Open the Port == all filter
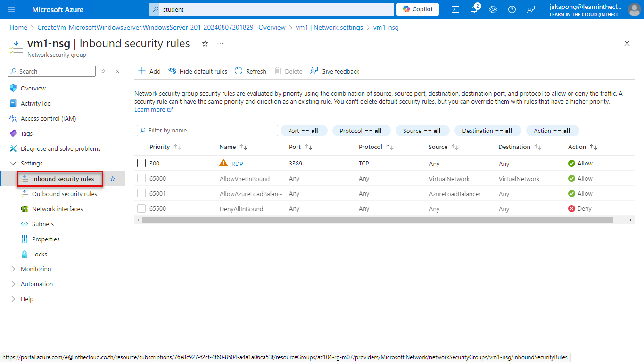Screen dimensions: 644x362 click(304, 131)
